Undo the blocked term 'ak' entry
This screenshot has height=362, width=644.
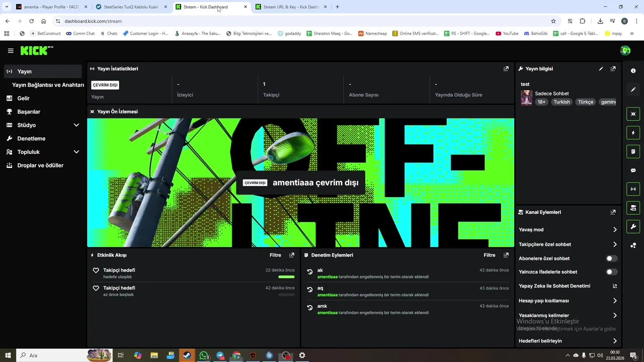click(x=310, y=272)
